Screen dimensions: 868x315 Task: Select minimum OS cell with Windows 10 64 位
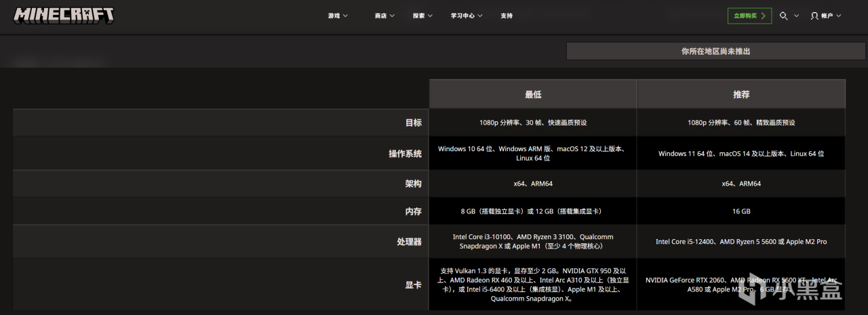point(533,154)
